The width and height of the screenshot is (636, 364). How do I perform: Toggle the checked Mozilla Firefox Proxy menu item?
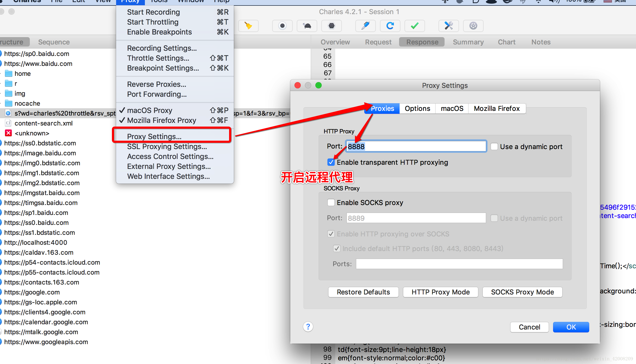[175, 120]
